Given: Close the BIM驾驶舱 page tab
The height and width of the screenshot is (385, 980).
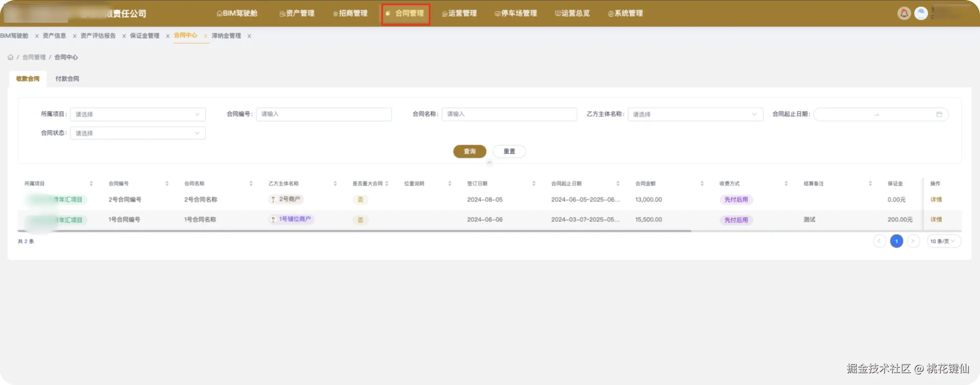Looking at the screenshot, I should click(x=37, y=36).
